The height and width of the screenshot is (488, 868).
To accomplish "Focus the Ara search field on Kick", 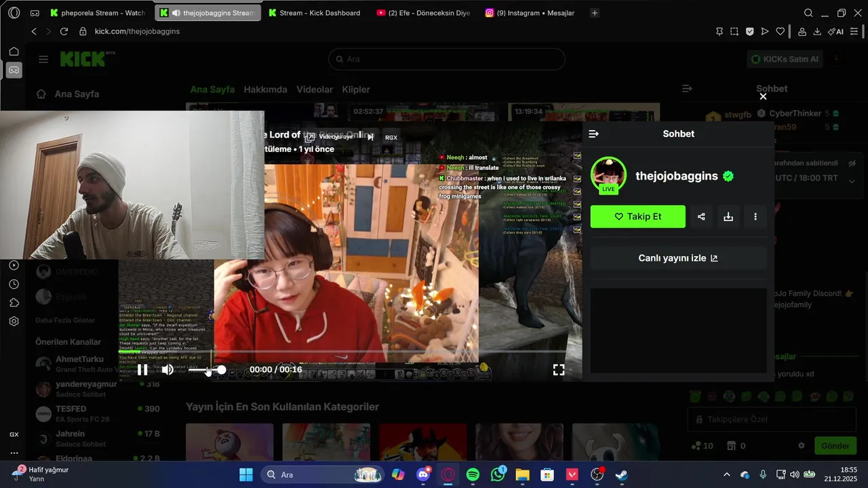I will click(x=447, y=59).
